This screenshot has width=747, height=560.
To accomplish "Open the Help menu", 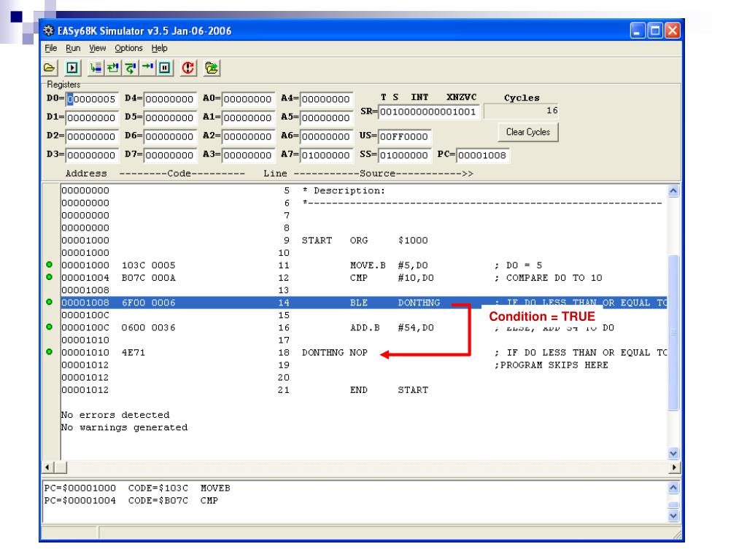I will coord(159,48).
